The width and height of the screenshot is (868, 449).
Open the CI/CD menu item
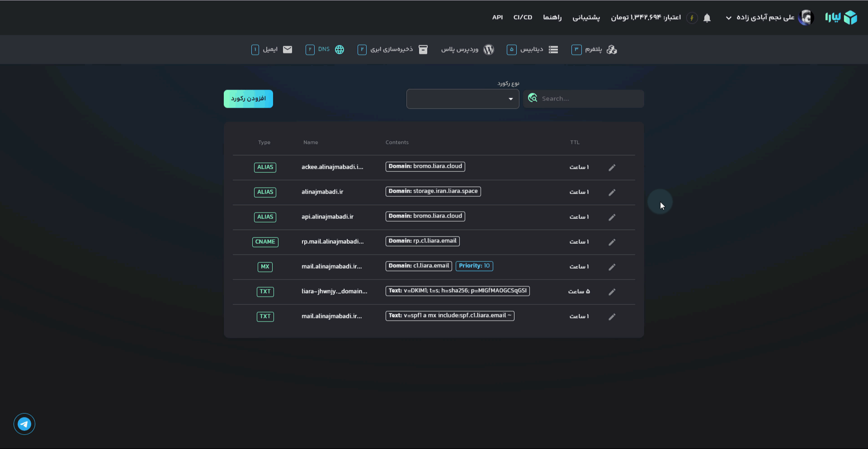tap(523, 17)
